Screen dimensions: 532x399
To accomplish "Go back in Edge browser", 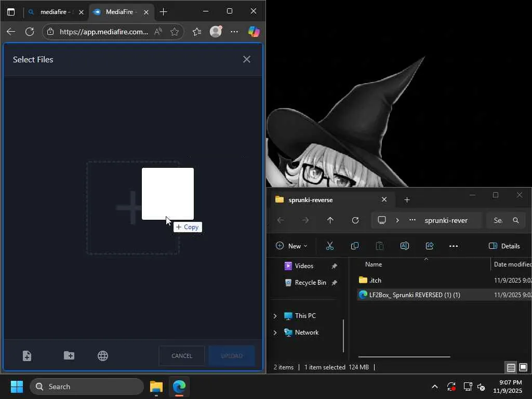I will point(11,32).
